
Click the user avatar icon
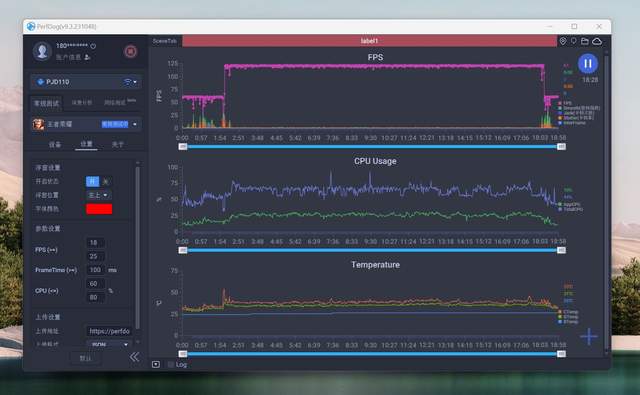(x=42, y=51)
